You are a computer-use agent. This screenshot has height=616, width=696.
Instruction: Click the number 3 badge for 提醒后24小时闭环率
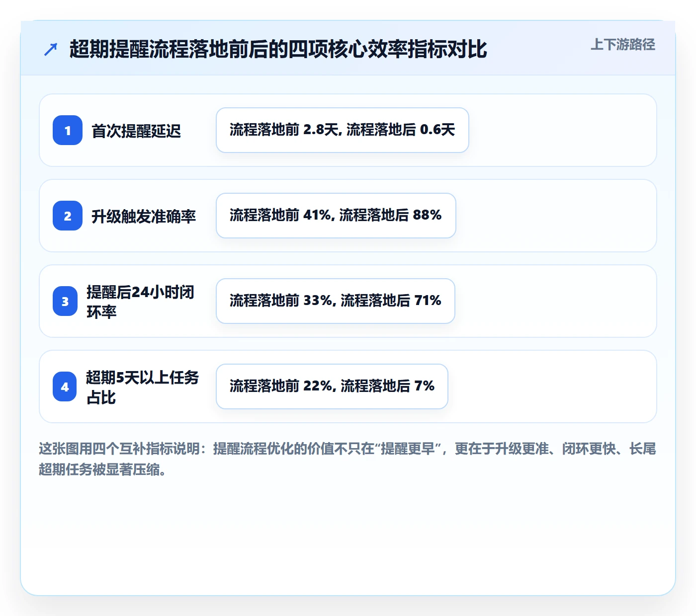[65, 301]
